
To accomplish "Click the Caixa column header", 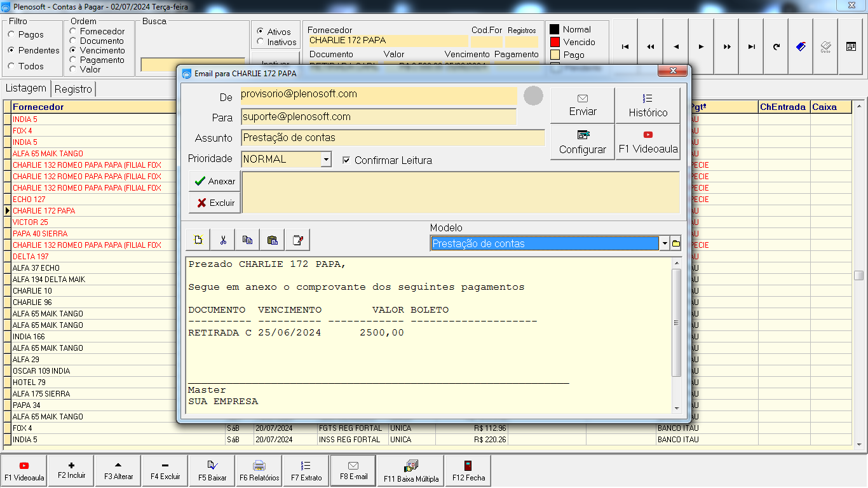I will tap(831, 107).
